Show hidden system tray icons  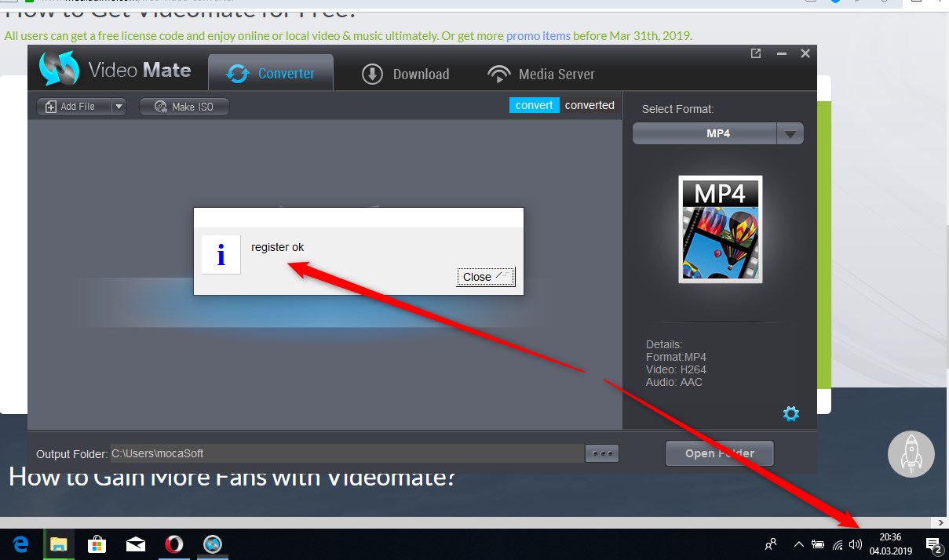coord(799,544)
